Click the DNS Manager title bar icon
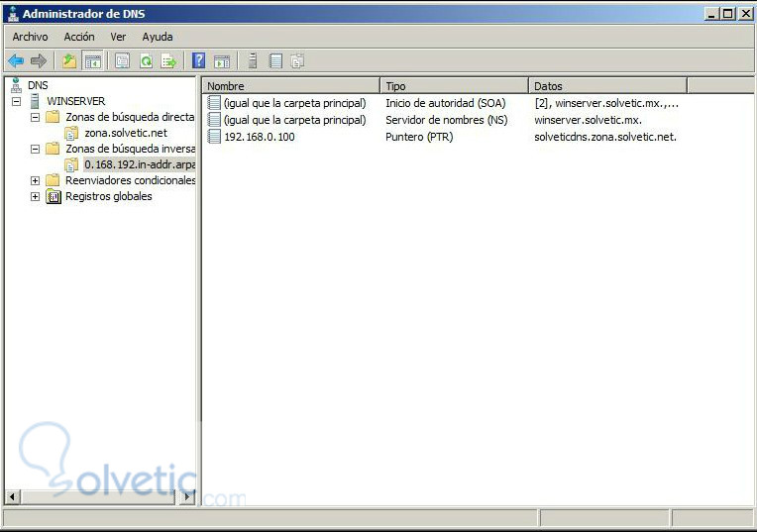Image resolution: width=757 pixels, height=532 pixels. click(13, 14)
